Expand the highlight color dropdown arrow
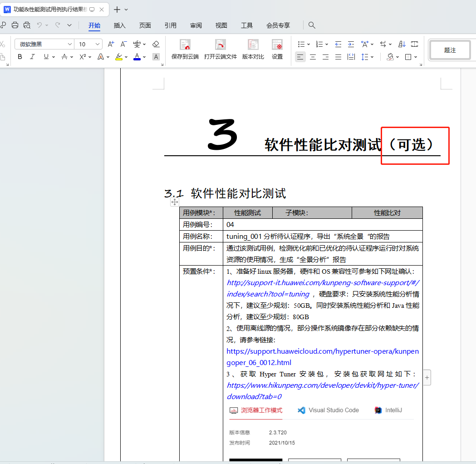The width and height of the screenshot is (476, 464). tap(126, 57)
